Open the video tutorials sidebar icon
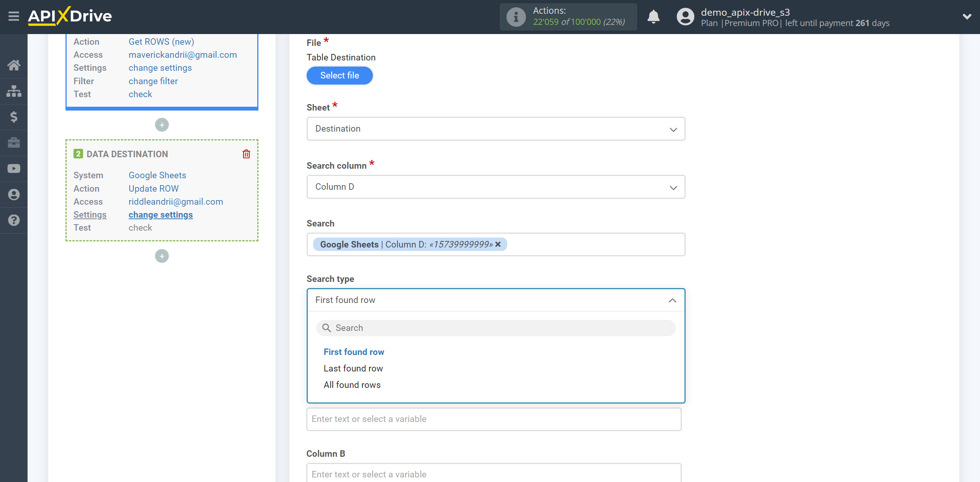 pos(14,169)
